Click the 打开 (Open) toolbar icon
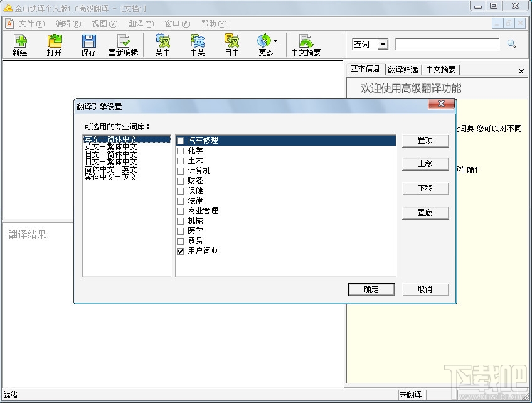 pyautogui.click(x=55, y=45)
